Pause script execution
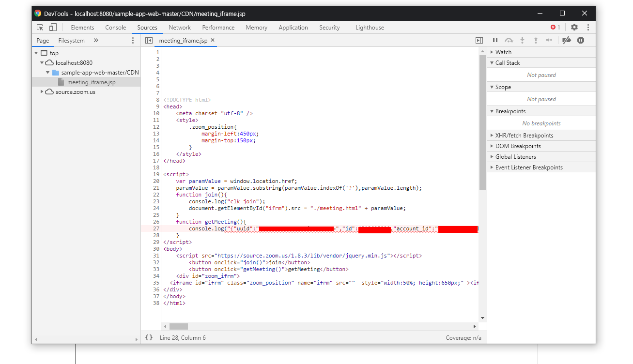Screen dimensions: 633x364 coord(495,40)
